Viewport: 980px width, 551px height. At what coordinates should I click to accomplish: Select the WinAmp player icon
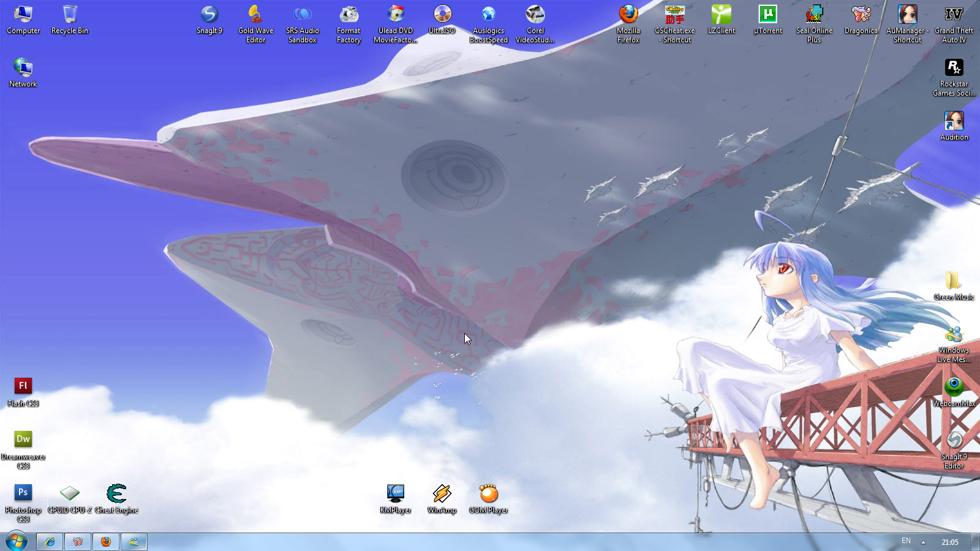point(442,498)
